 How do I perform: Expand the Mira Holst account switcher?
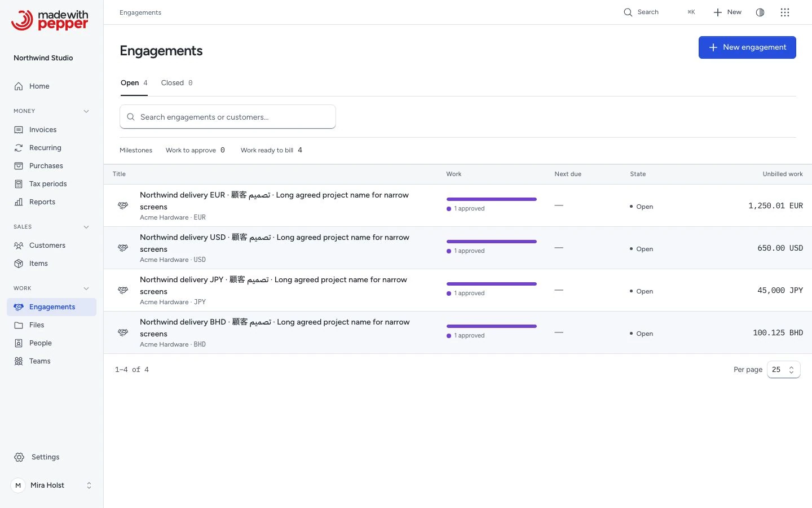(89, 485)
